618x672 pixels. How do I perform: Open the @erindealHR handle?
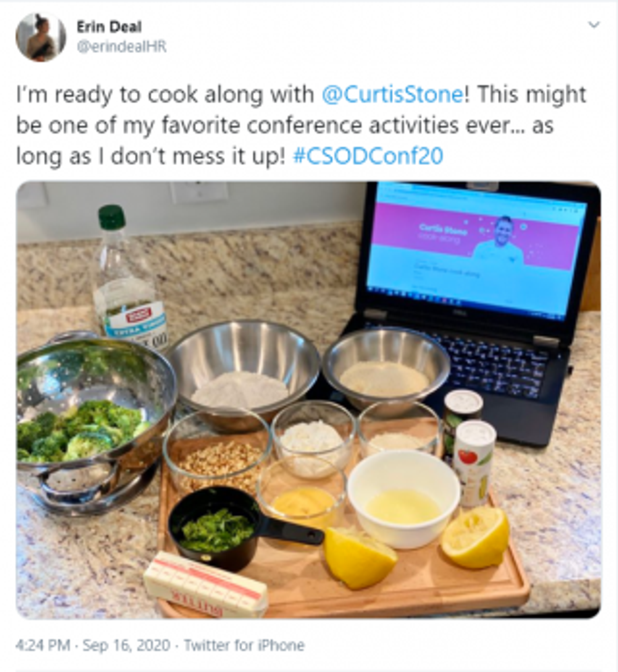pos(122,46)
